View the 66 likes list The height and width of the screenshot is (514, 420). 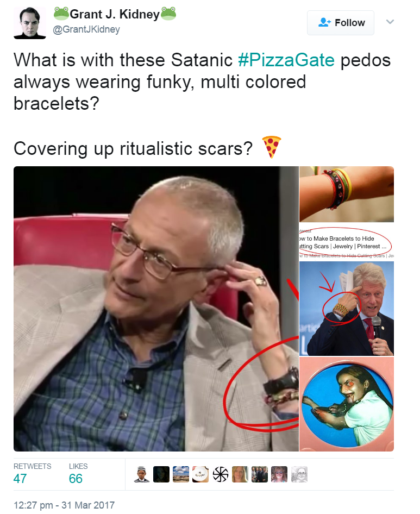point(78,474)
